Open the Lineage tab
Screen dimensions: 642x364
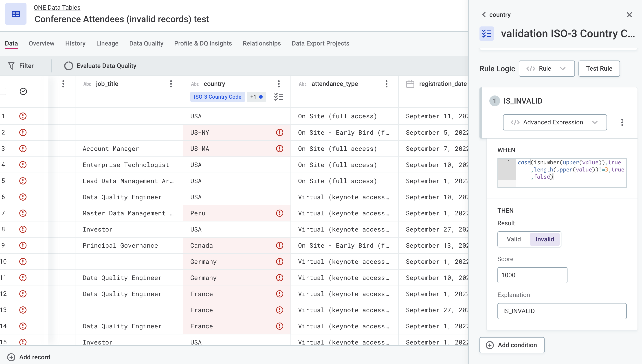107,43
